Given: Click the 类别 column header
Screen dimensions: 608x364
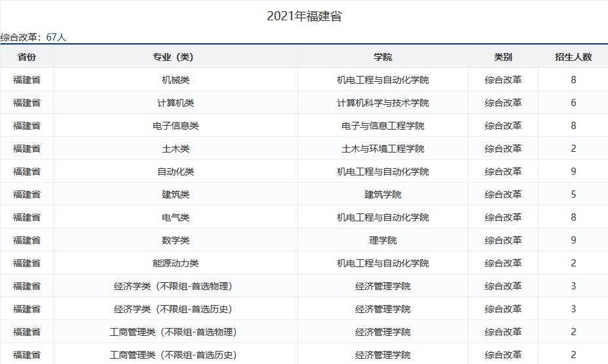Looking at the screenshot, I should coord(503,57).
